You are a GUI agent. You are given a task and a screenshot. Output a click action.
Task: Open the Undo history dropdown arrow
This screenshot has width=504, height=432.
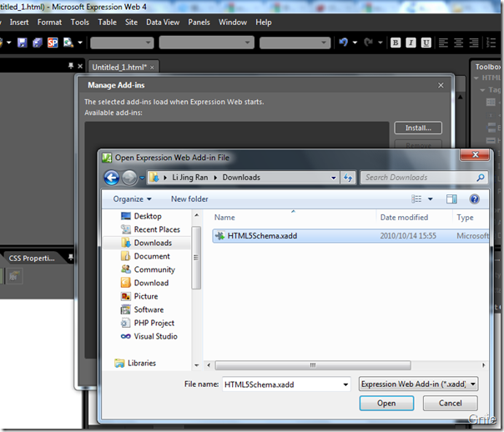click(355, 43)
